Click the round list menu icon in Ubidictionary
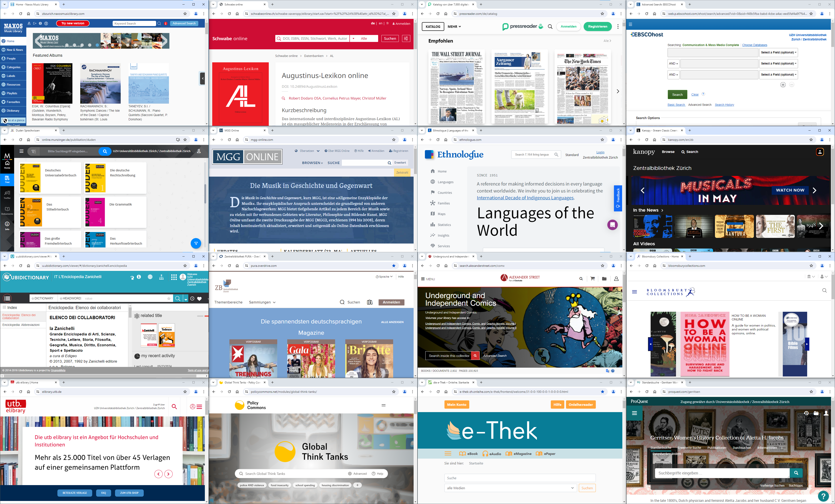 point(7,298)
